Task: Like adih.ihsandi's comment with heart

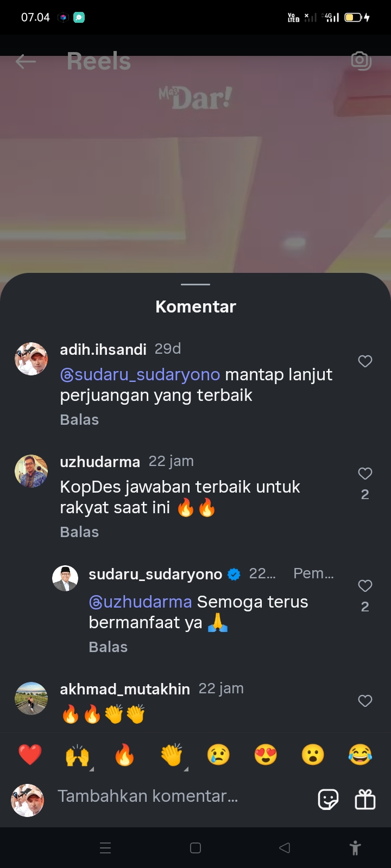Action: tap(365, 361)
